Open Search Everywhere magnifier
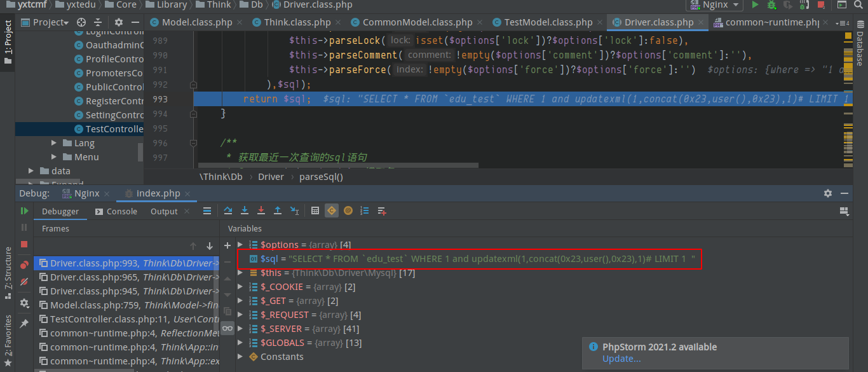This screenshot has width=868, height=372. (858, 4)
